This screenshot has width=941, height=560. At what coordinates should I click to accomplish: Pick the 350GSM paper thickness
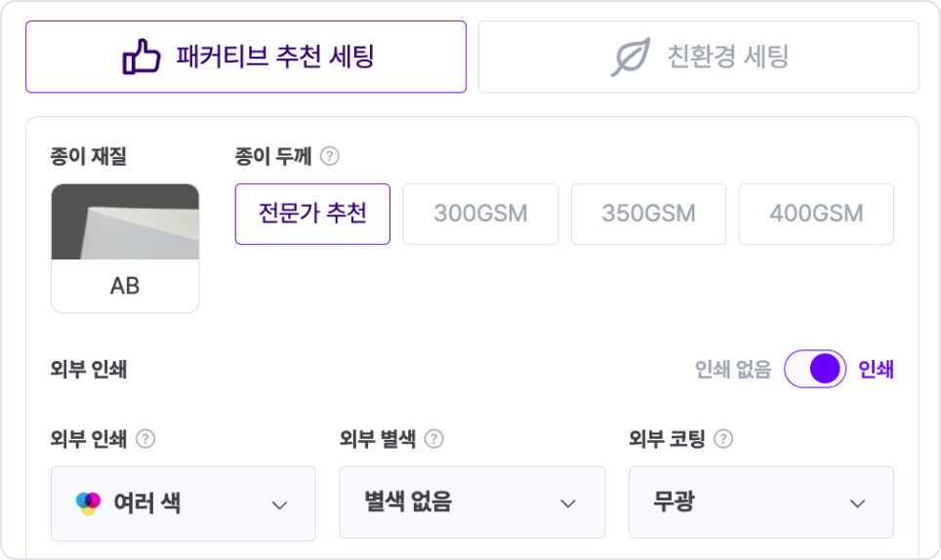(x=648, y=214)
